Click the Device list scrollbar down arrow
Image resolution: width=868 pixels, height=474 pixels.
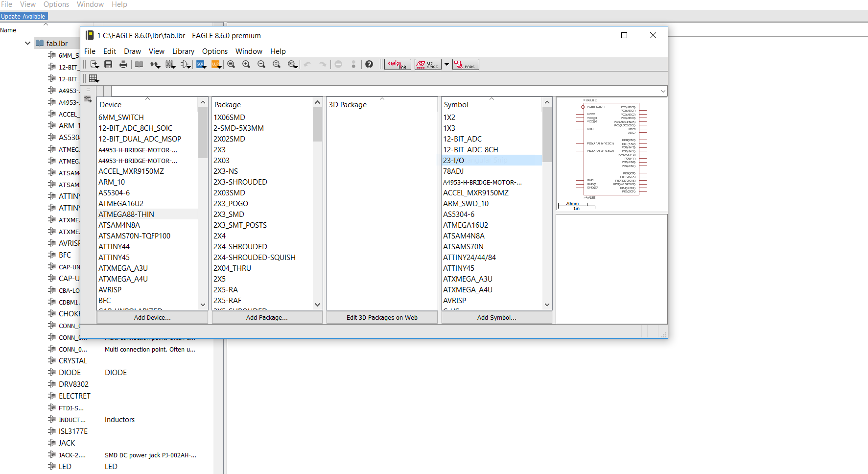pos(203,305)
